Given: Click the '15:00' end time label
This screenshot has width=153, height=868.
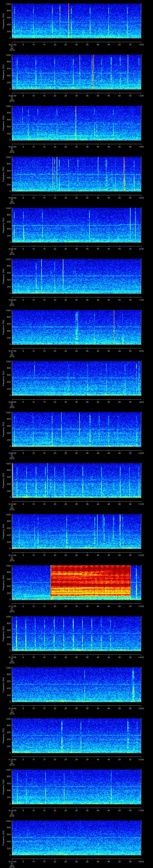Looking at the screenshot, I should tap(141, 708).
